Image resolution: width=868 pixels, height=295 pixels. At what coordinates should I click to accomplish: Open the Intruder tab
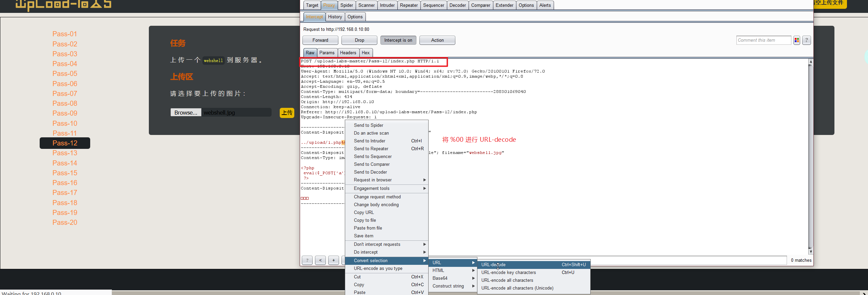click(x=387, y=5)
